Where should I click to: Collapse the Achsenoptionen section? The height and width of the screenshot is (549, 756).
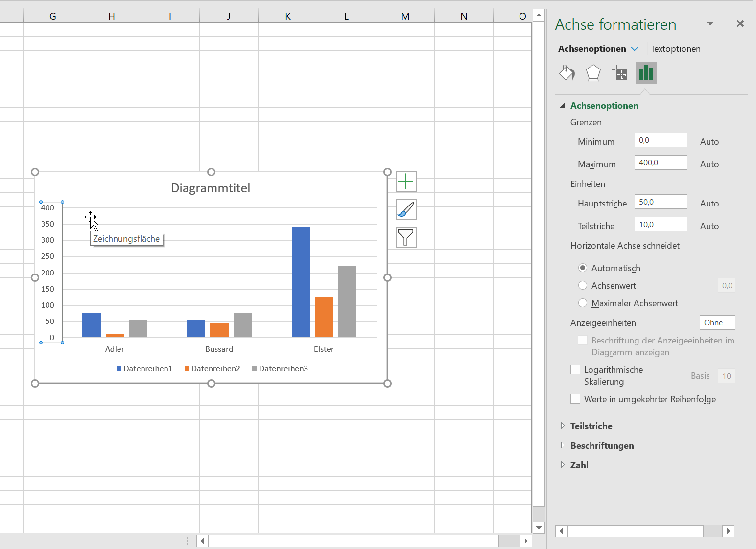pyautogui.click(x=563, y=105)
